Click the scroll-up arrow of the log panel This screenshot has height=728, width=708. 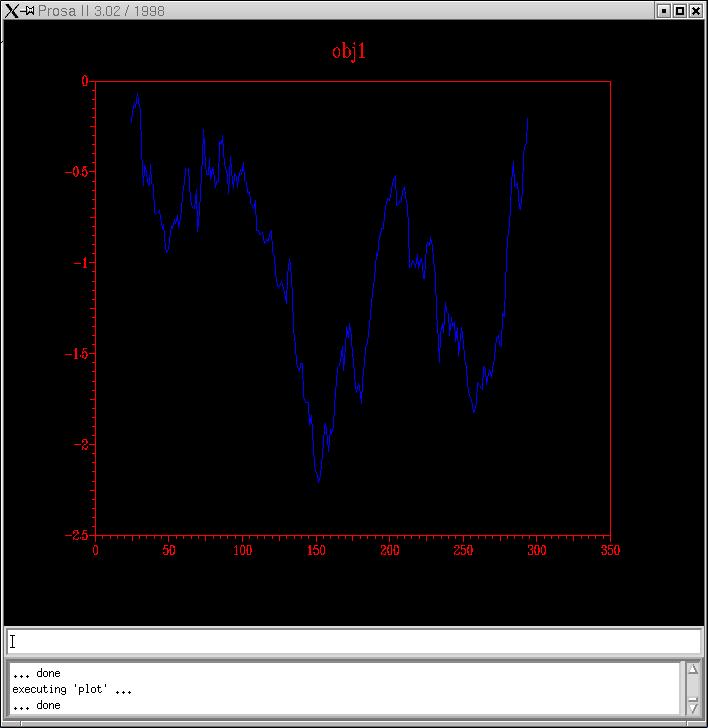692,669
